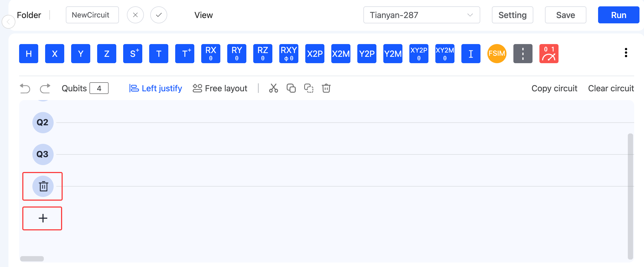Click the undo arrow icon

coord(25,88)
